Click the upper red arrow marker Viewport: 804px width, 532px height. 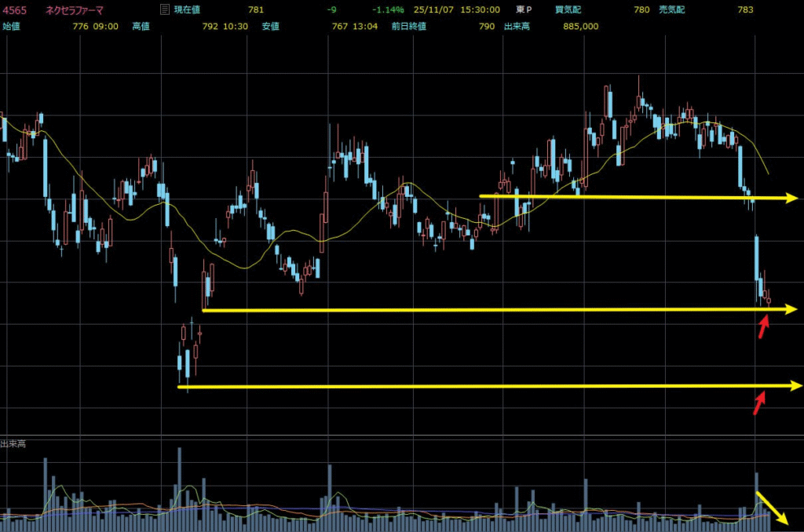coord(762,326)
